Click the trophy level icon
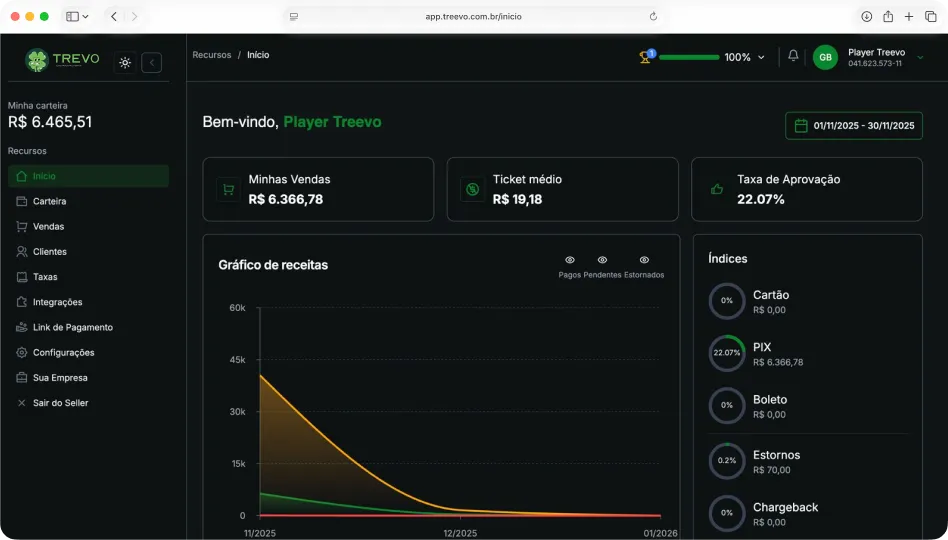Image resolution: width=948 pixels, height=540 pixels. click(x=646, y=57)
